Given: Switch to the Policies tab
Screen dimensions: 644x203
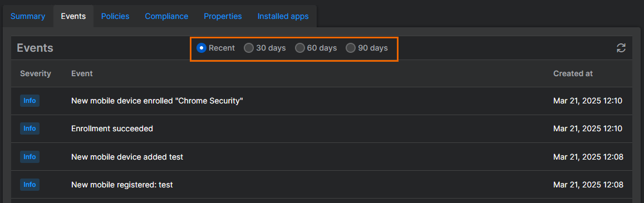Looking at the screenshot, I should pyautogui.click(x=115, y=16).
